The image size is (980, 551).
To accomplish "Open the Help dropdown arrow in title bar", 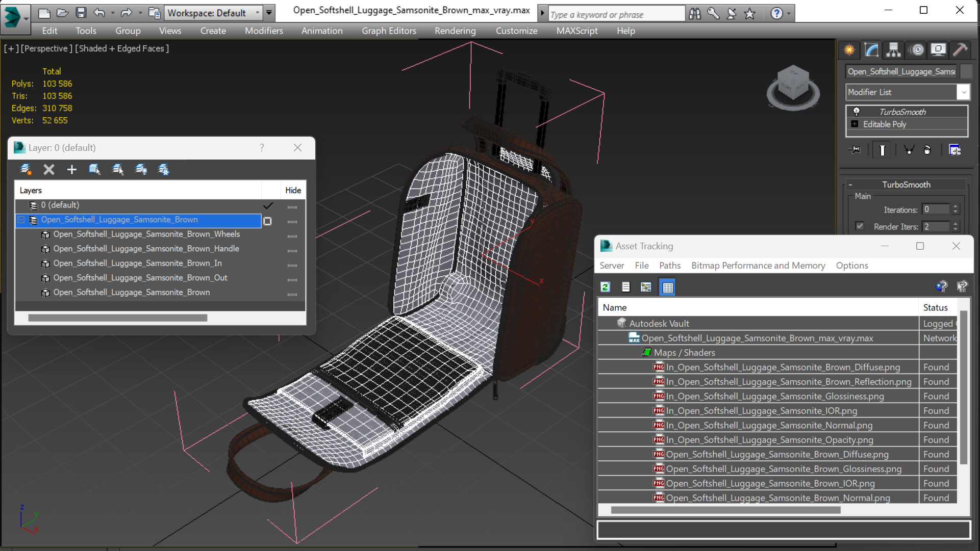I will coord(789,13).
